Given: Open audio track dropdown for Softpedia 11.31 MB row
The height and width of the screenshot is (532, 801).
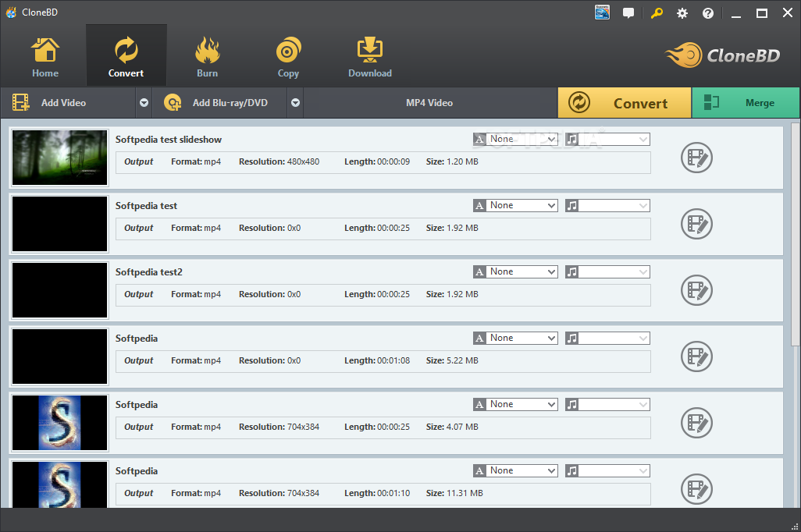Looking at the screenshot, I should tap(607, 470).
